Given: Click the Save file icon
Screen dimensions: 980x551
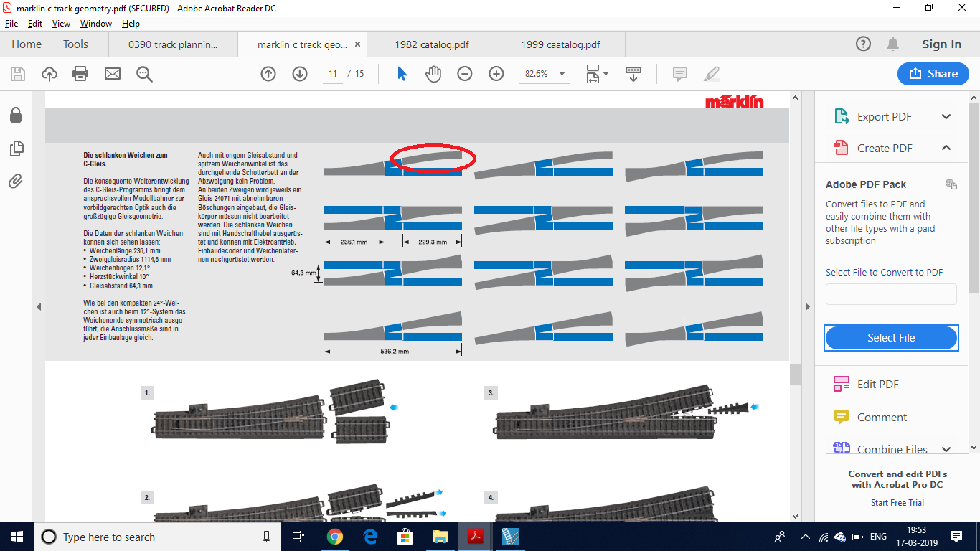Looking at the screenshot, I should pos(18,74).
